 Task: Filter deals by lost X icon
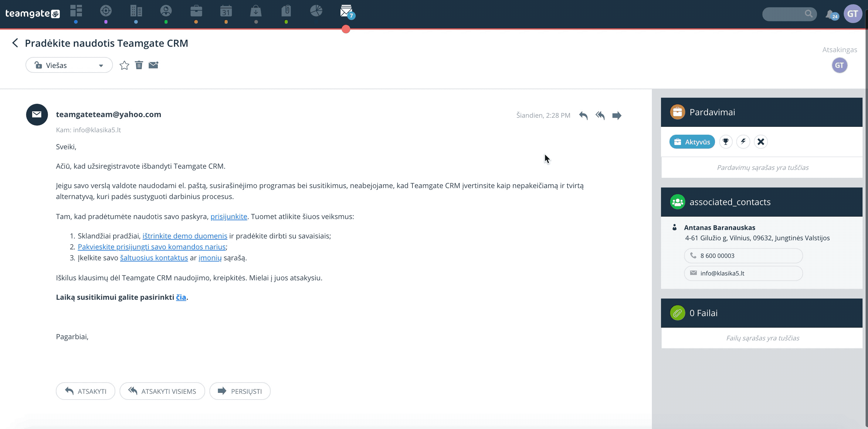click(761, 142)
